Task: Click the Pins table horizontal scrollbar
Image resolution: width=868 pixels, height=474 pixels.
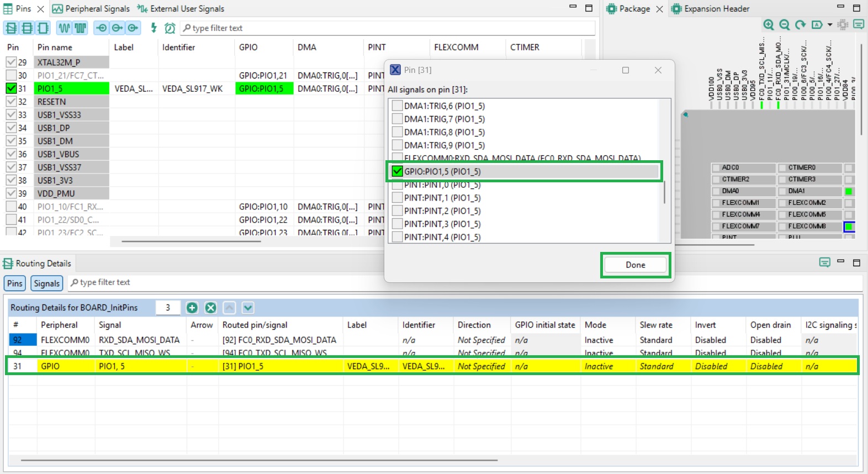Action: [191, 241]
